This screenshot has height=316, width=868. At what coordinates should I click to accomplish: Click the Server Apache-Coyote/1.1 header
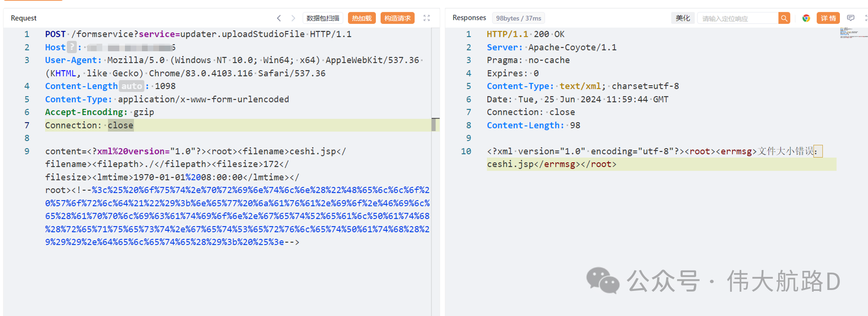[552, 47]
